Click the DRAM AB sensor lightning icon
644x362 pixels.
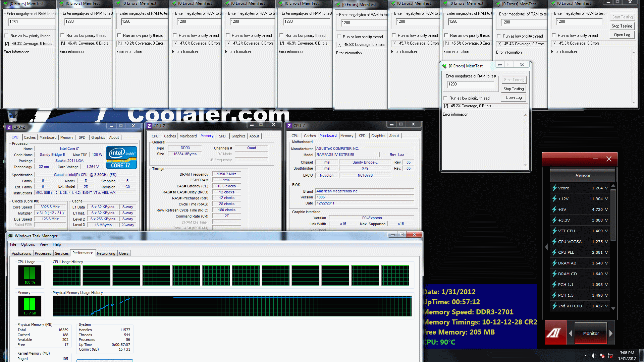pos(554,263)
